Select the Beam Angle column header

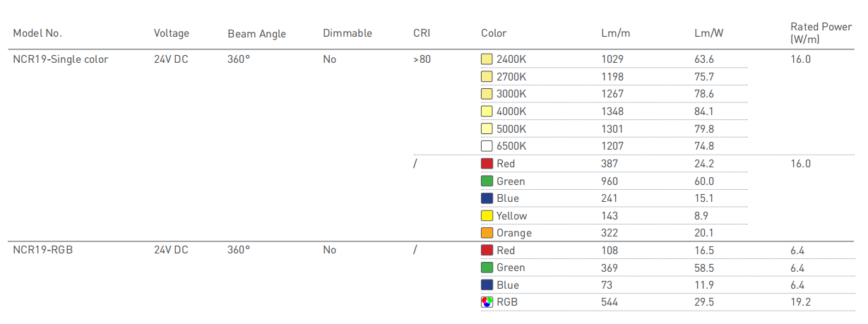pyautogui.click(x=257, y=33)
